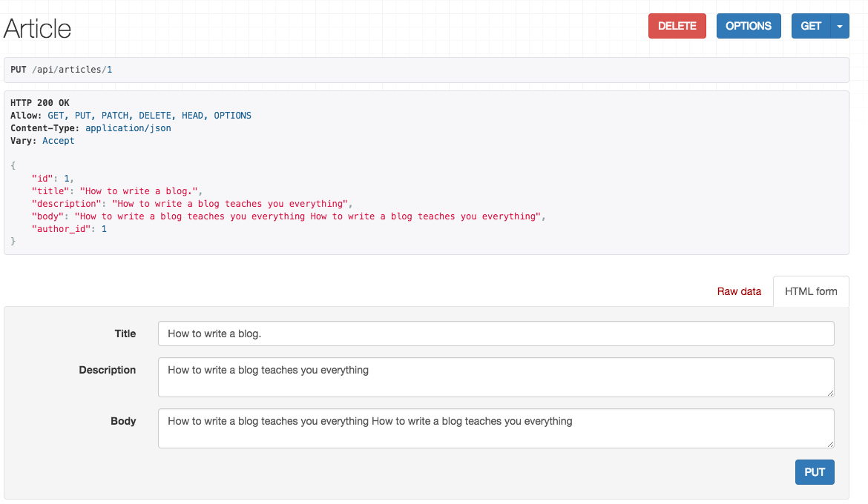The height and width of the screenshot is (504, 868).
Task: Click the Description textarea resize handle
Action: [x=830, y=393]
